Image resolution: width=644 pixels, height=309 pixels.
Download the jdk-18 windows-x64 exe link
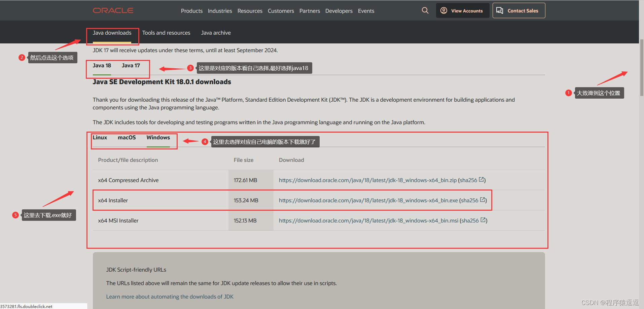(368, 200)
